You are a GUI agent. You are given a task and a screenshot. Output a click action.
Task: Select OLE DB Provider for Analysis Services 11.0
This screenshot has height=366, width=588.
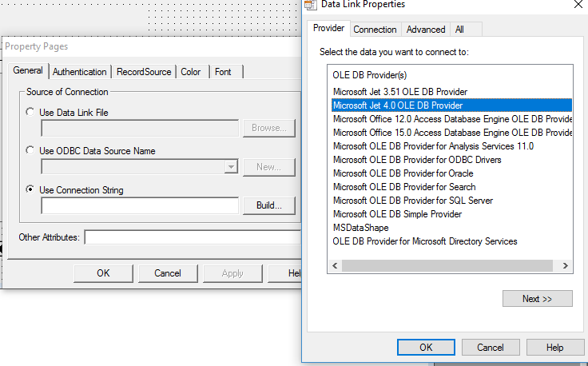(x=433, y=146)
